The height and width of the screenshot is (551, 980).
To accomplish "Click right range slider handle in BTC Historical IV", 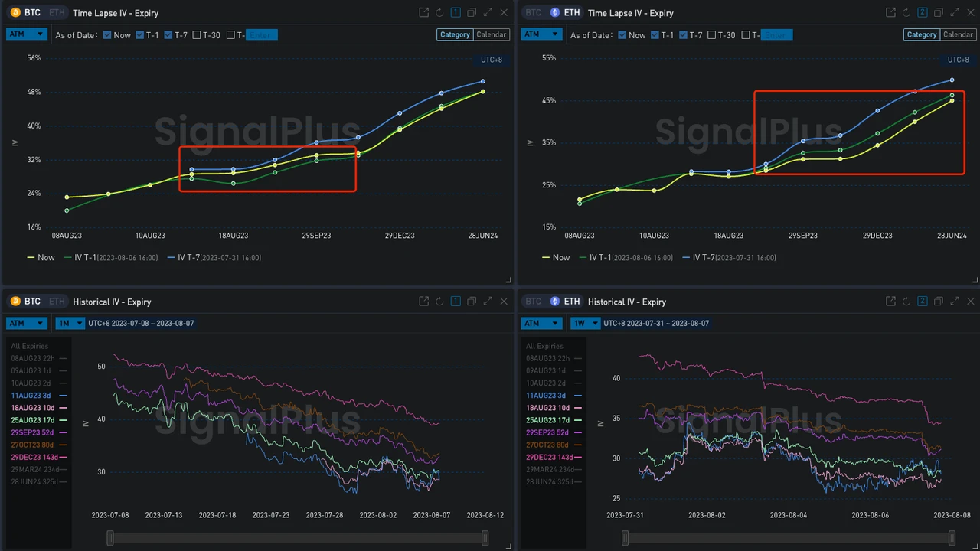I will (x=485, y=539).
